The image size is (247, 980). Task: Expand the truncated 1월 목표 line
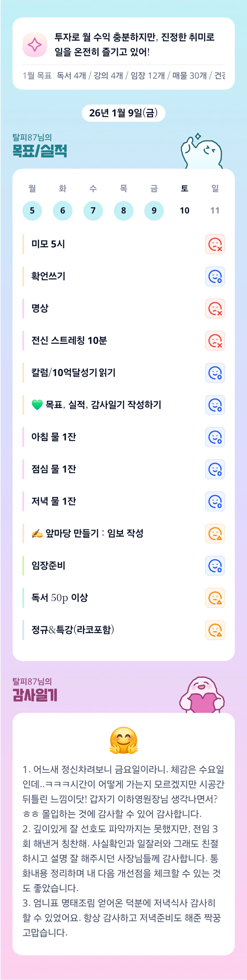124,76
